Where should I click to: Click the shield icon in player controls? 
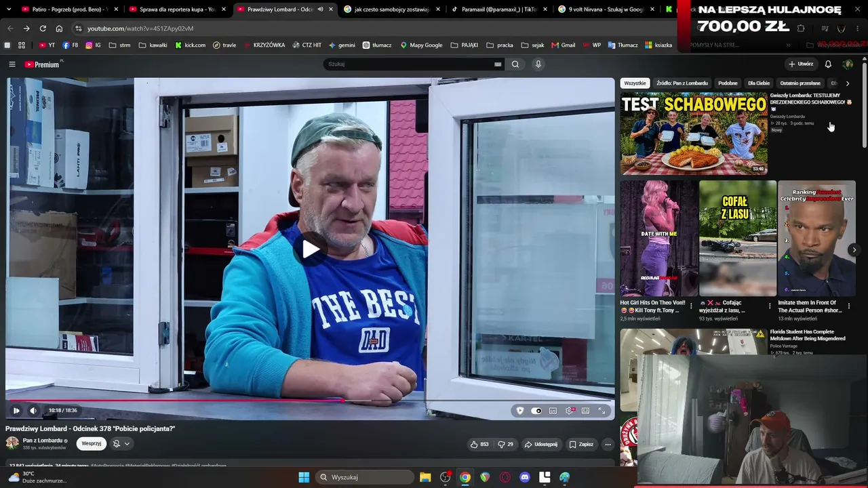point(520,411)
